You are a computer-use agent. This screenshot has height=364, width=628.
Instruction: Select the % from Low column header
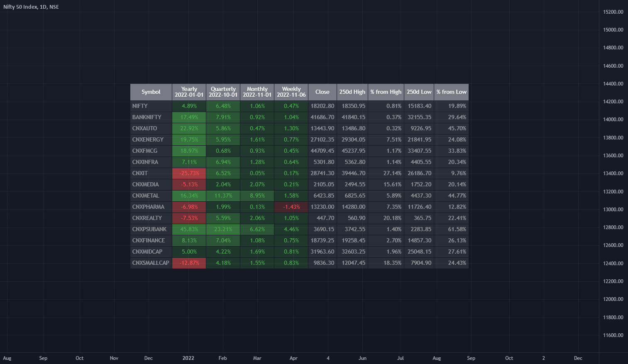tap(452, 92)
